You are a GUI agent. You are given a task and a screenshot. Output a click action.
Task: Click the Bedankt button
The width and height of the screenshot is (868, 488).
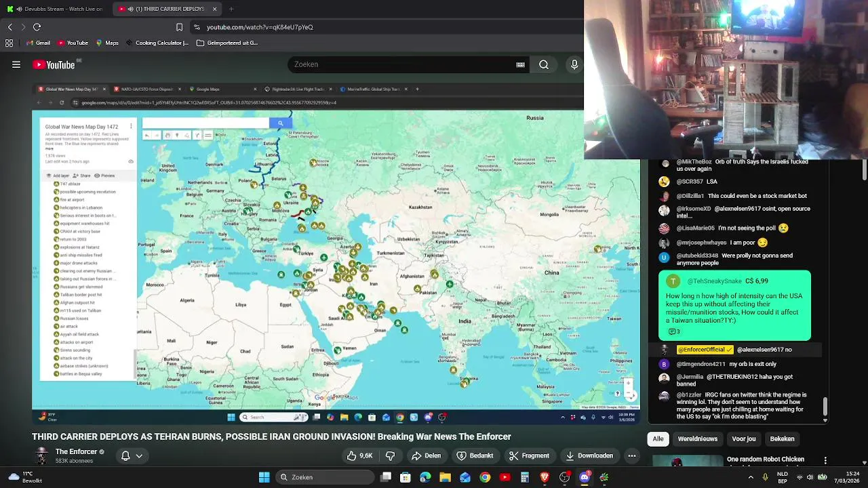[475, 455]
